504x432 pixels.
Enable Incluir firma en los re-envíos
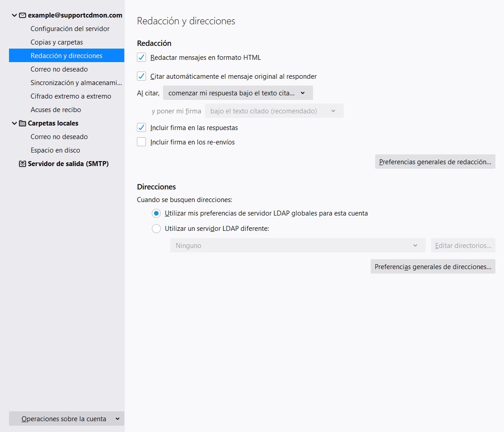(x=141, y=142)
